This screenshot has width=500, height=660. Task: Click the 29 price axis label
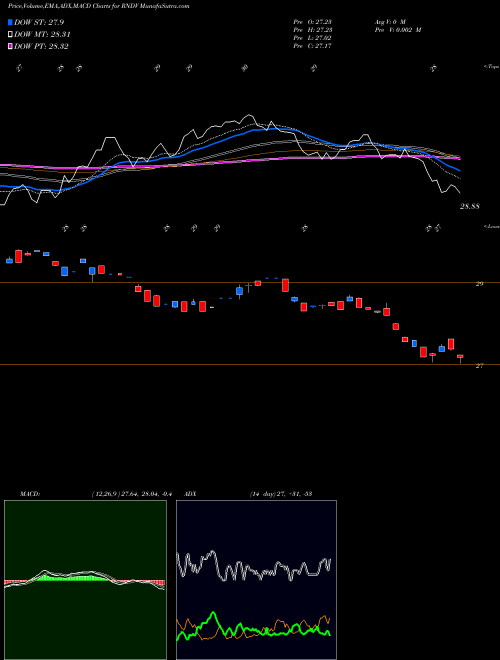click(479, 284)
